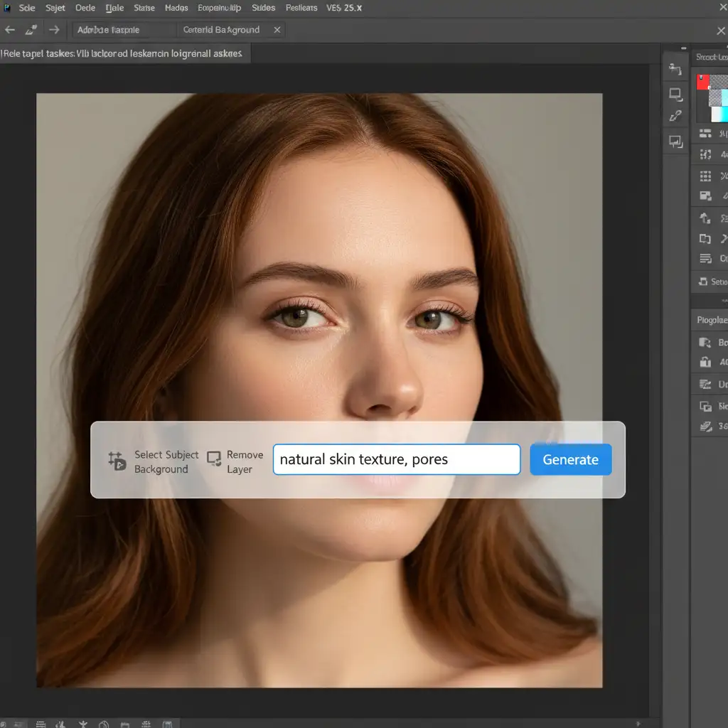The image size is (728, 728).
Task: Click the icon beside the Seto label
Action: 702,282
